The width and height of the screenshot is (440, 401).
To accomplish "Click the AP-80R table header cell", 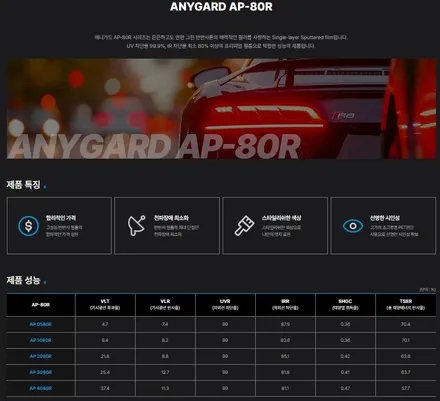I will click(41, 304).
